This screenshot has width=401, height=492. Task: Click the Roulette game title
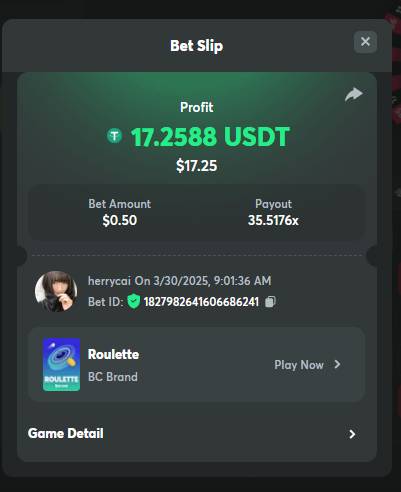[113, 354]
